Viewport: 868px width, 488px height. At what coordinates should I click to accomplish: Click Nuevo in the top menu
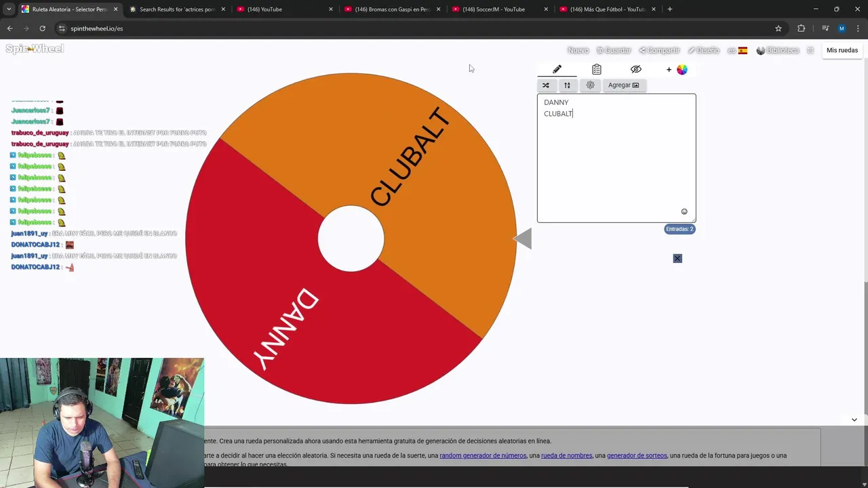[578, 50]
